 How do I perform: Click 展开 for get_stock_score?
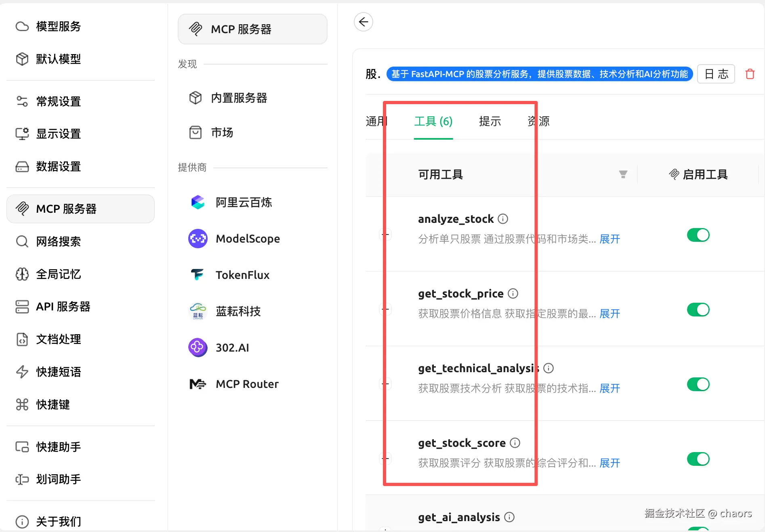pyautogui.click(x=609, y=463)
